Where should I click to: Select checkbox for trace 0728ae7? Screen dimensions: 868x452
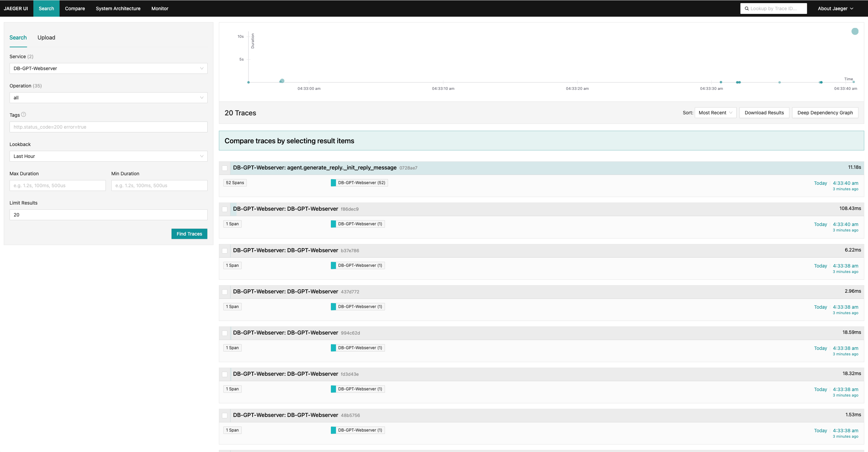(225, 168)
